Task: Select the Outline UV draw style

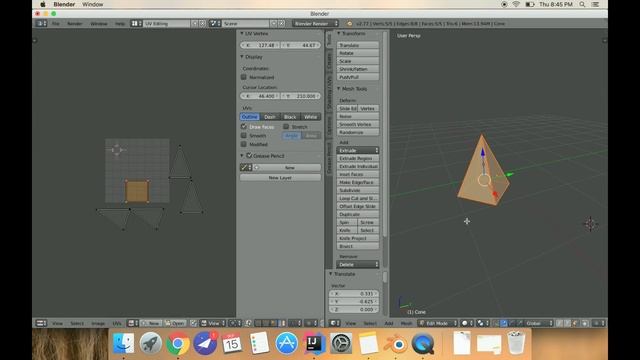Action: (x=250, y=117)
